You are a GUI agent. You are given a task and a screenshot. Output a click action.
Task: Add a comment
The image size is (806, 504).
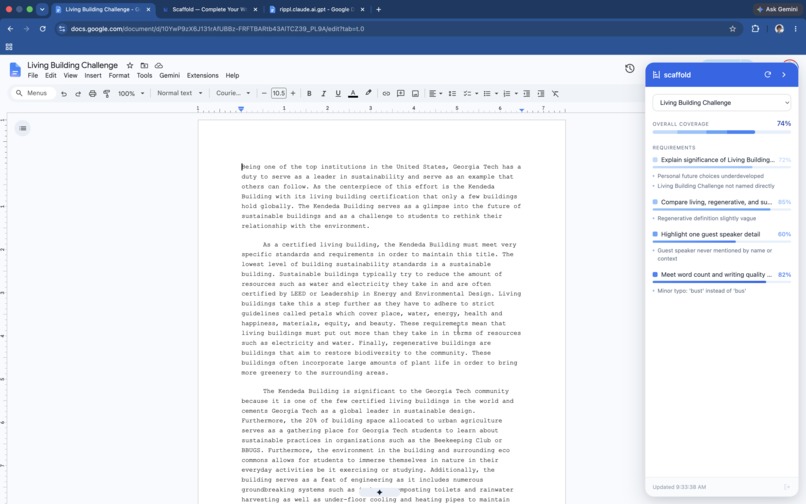tap(400, 94)
